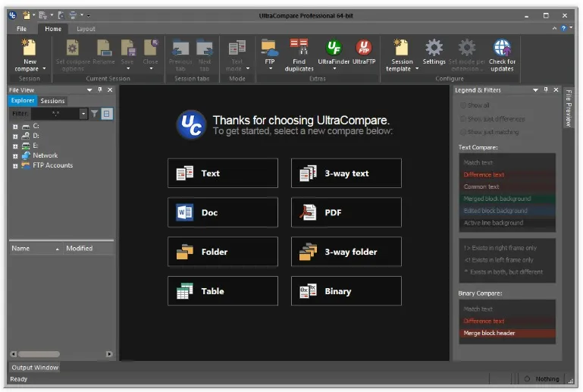Click Merged block background color swatch
The height and width of the screenshot is (392, 583).
507,199
